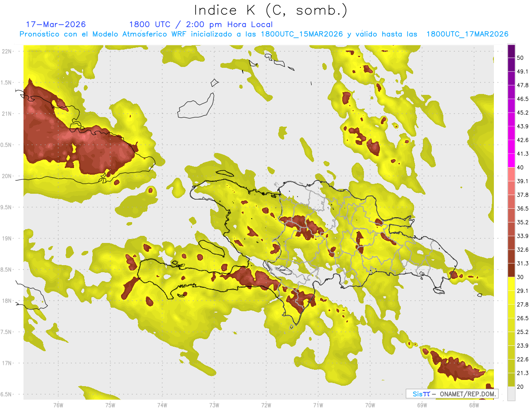The width and height of the screenshot is (532, 411).
Task: Click the "72W" longitude label
Action: (266, 405)
